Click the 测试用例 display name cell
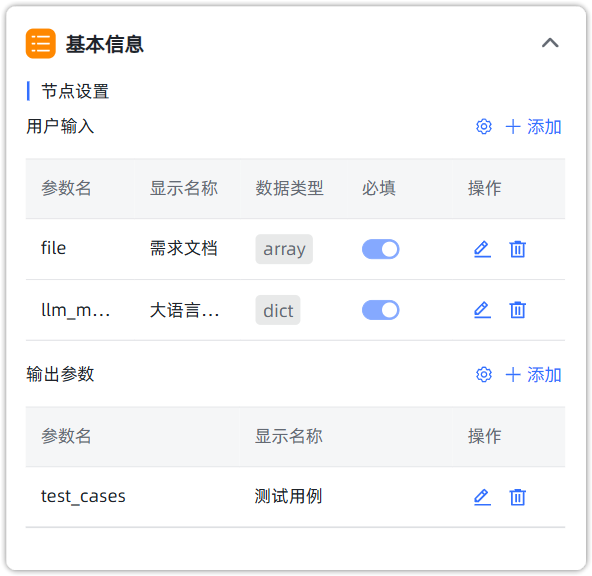This screenshot has height=576, width=592. click(x=288, y=496)
